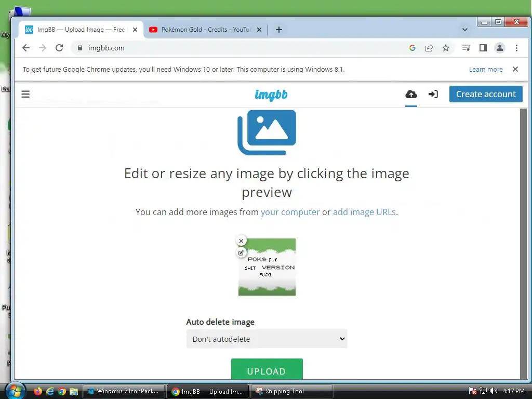Click the Create account button

click(x=486, y=94)
